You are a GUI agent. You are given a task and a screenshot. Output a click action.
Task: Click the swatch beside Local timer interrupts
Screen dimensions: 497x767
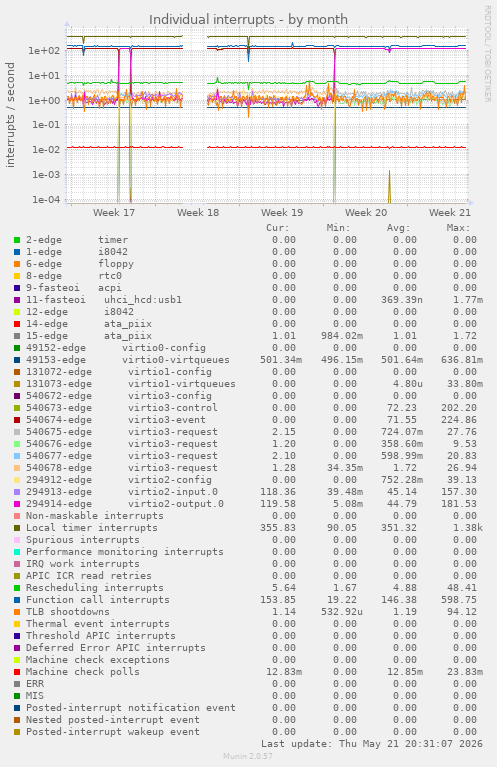tap(17, 528)
